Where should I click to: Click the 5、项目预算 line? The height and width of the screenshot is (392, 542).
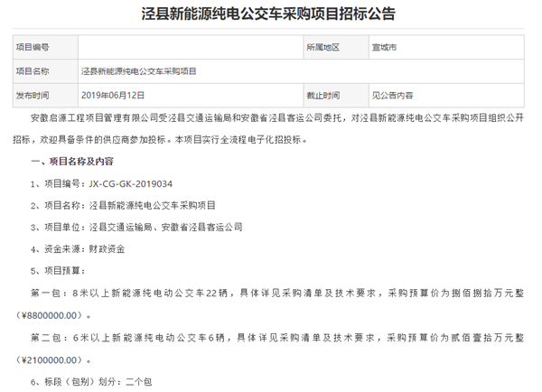tap(61, 271)
